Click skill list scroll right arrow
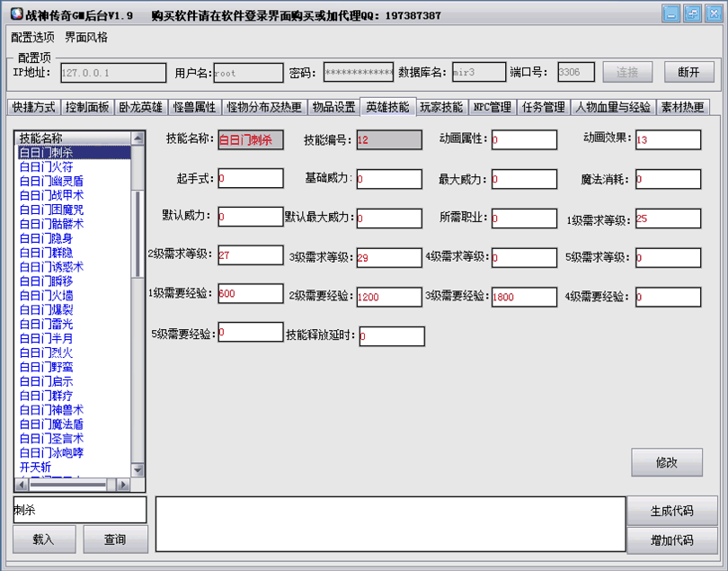728x571 pixels. (122, 485)
